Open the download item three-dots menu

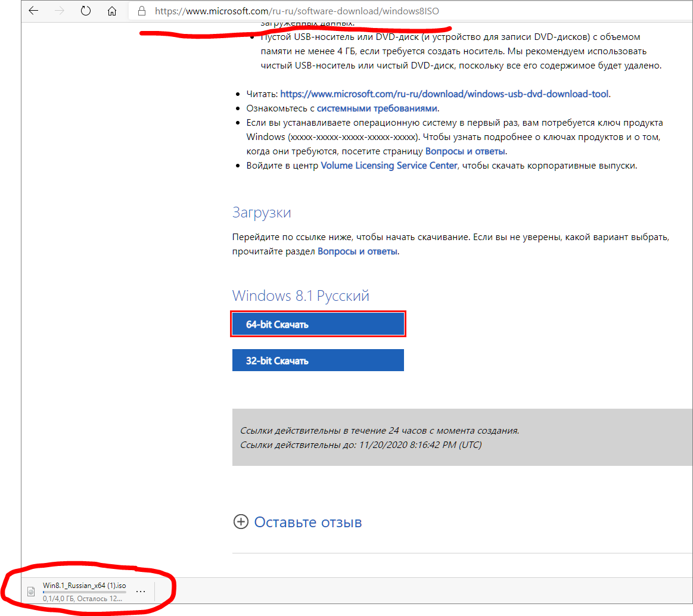(141, 591)
